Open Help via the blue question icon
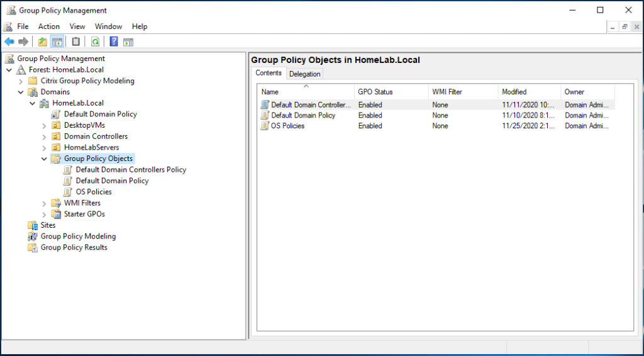 pos(114,42)
